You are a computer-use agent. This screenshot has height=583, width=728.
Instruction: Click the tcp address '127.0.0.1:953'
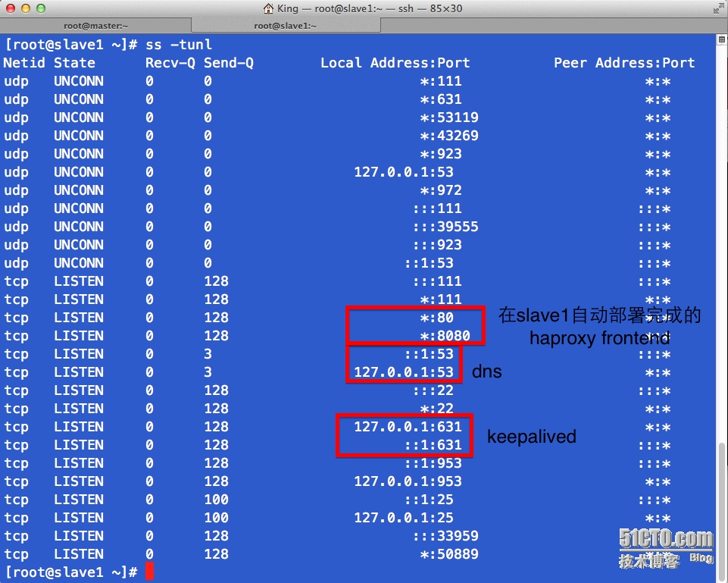pos(408,481)
